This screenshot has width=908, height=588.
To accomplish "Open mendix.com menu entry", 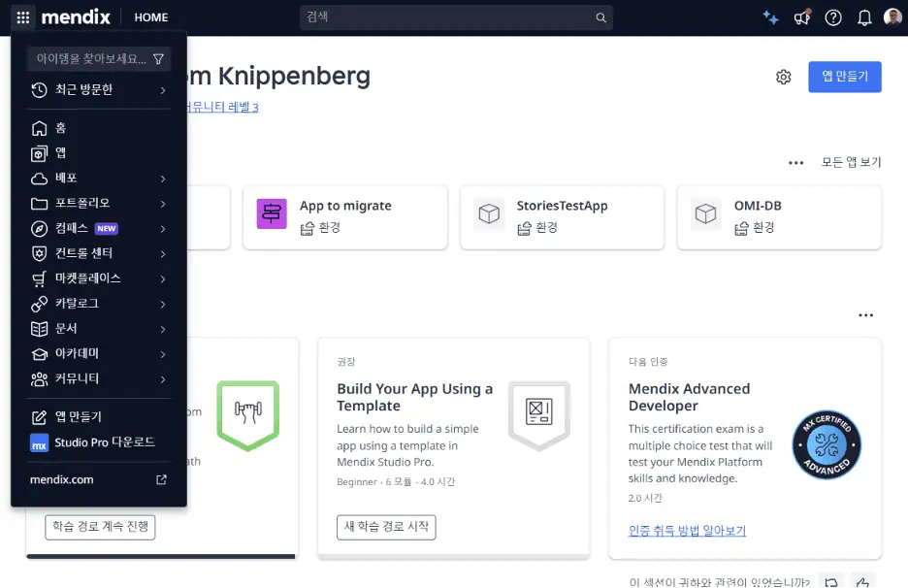I will point(99,479).
